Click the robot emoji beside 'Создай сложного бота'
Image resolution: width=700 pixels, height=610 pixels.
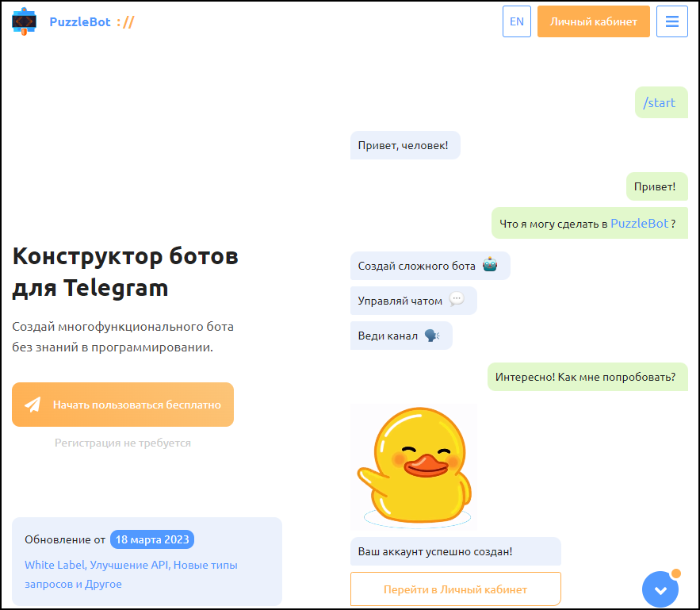[490, 265]
